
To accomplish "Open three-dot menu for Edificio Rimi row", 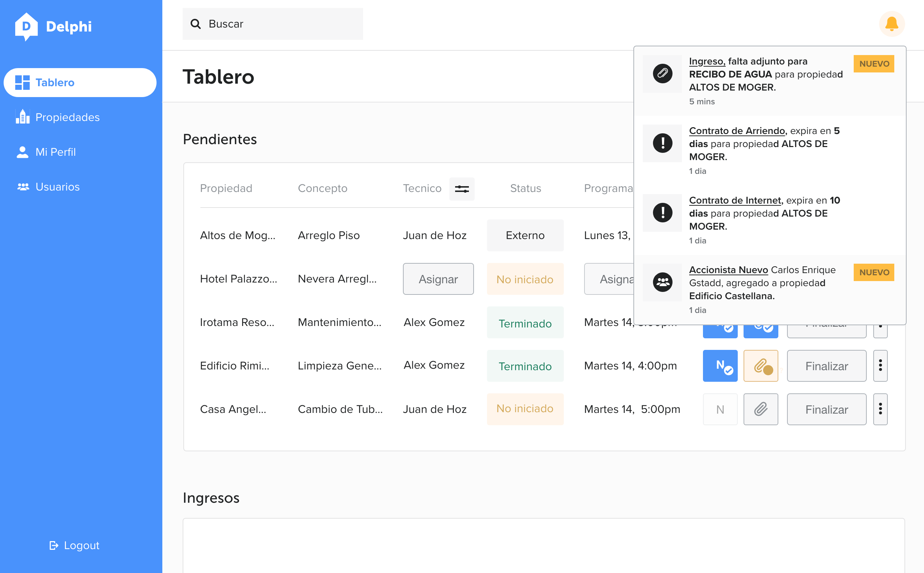I will pyautogui.click(x=880, y=366).
